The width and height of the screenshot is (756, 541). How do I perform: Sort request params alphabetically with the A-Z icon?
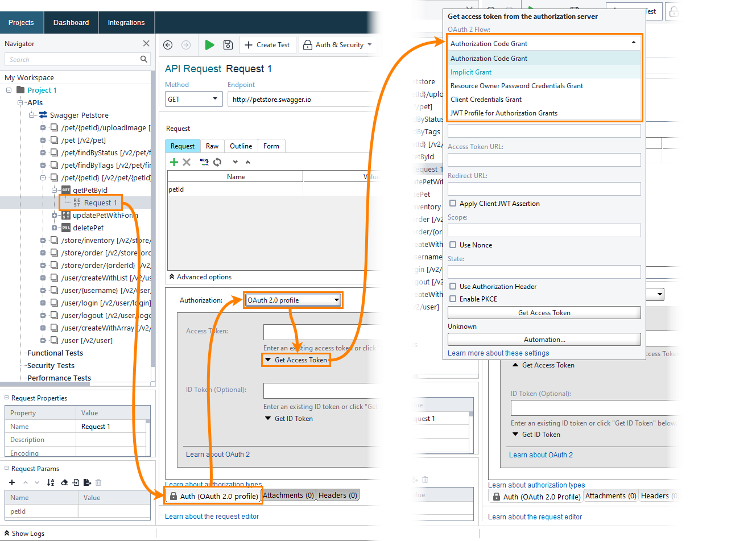[x=50, y=482]
